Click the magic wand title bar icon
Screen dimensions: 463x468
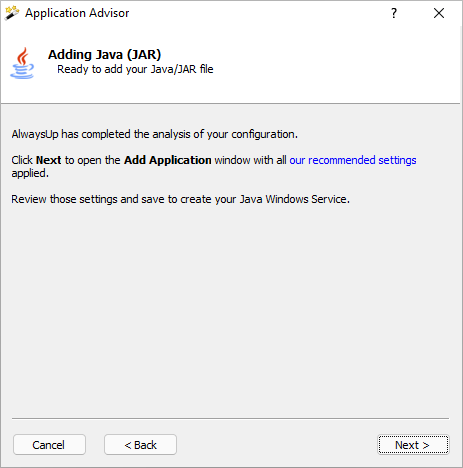pos(12,13)
